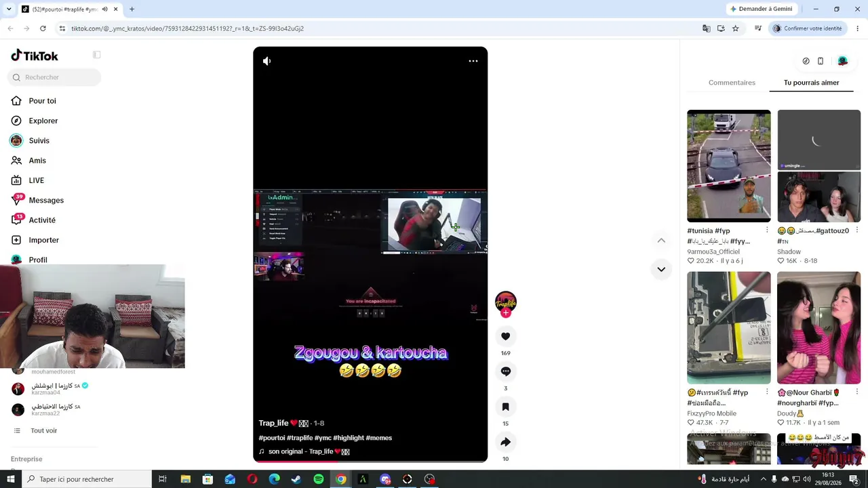
Task: Visit the FixzyyPro Mobile creator profile
Action: tap(711, 413)
